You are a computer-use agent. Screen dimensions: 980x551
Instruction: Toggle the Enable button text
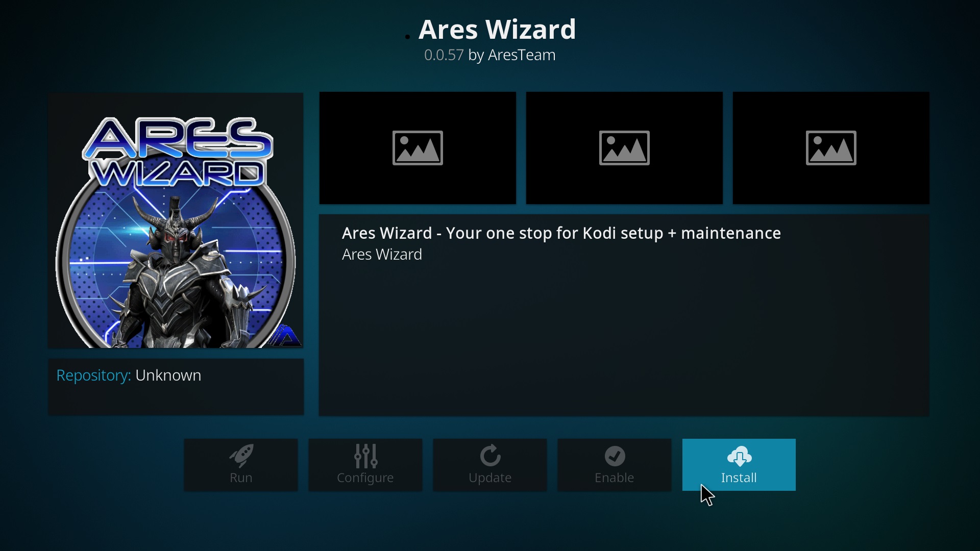pos(615,478)
